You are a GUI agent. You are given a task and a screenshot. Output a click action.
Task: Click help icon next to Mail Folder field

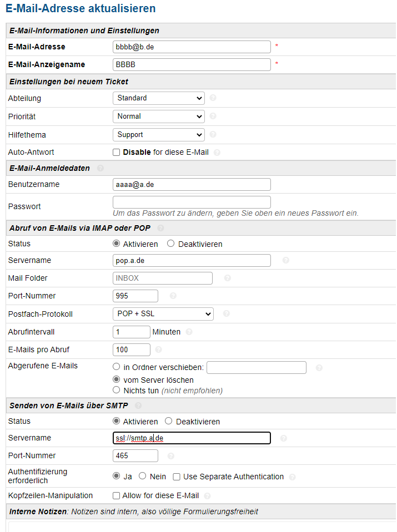pos(228,278)
